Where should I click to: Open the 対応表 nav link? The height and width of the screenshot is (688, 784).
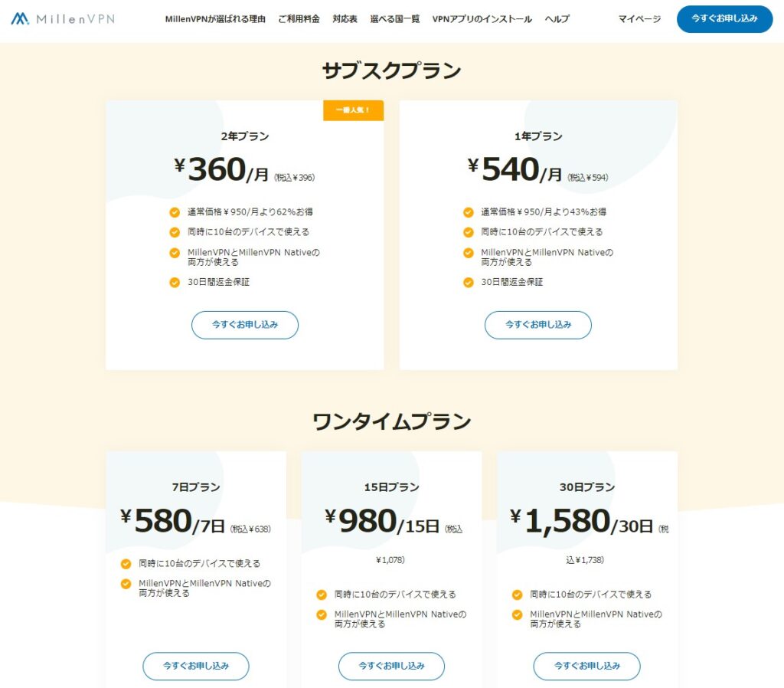click(345, 19)
